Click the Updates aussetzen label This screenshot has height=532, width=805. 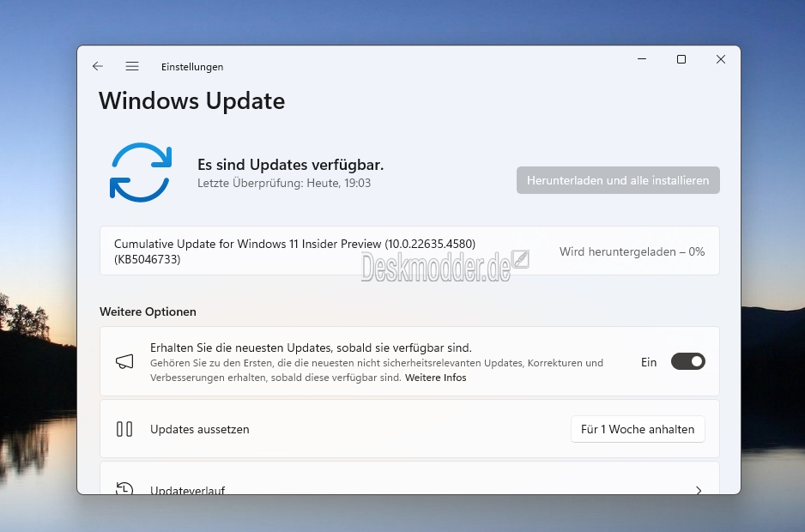[x=200, y=429]
